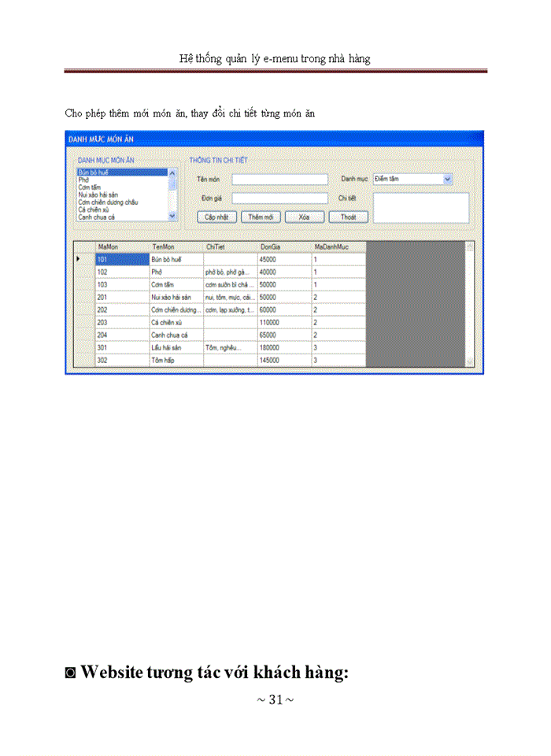Select Bún bò huế in the dish list box

click(123, 172)
